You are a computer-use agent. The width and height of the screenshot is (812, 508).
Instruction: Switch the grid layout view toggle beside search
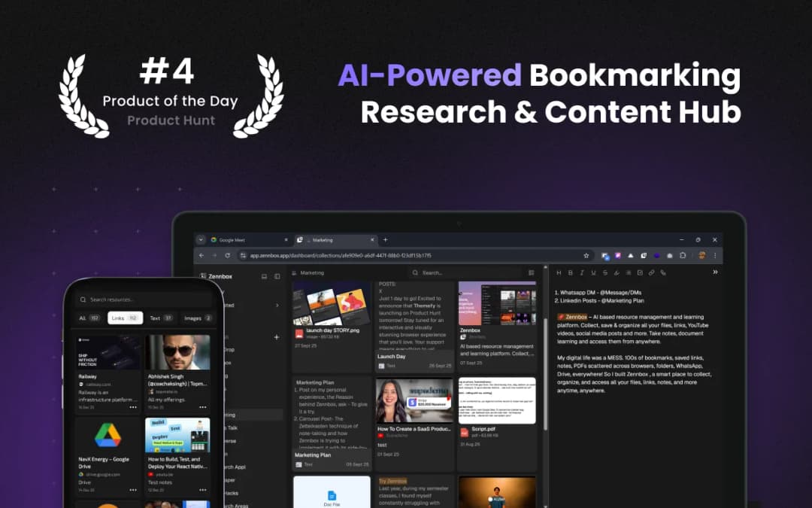click(x=532, y=272)
